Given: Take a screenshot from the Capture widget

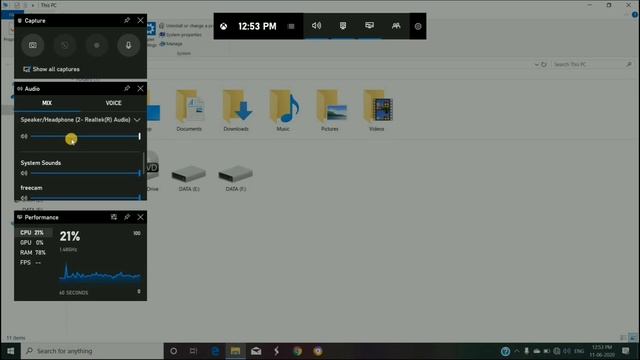Looking at the screenshot, I should pyautogui.click(x=33, y=45).
